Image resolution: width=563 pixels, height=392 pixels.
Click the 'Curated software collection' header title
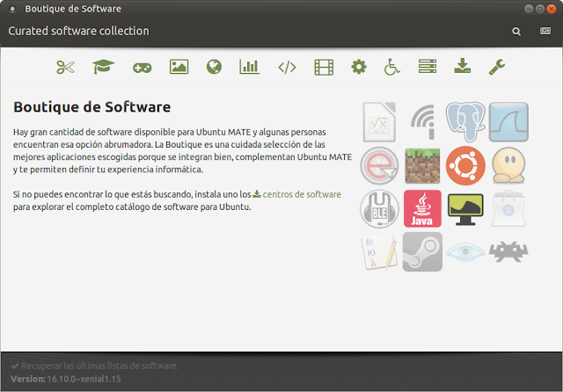[x=78, y=32]
